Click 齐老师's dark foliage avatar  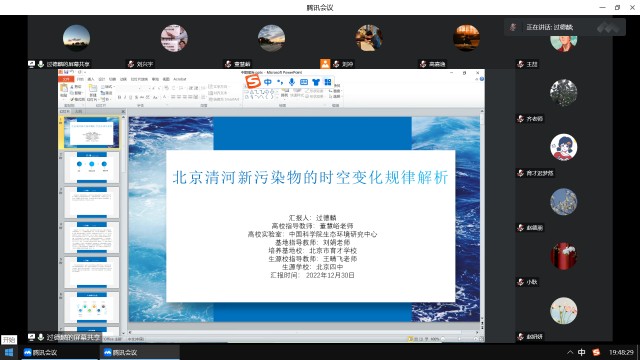point(564,93)
